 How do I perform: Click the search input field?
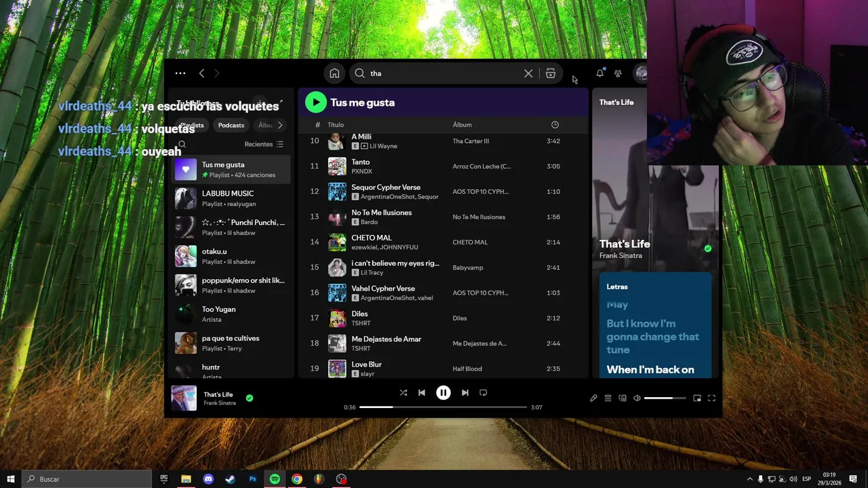tap(444, 73)
